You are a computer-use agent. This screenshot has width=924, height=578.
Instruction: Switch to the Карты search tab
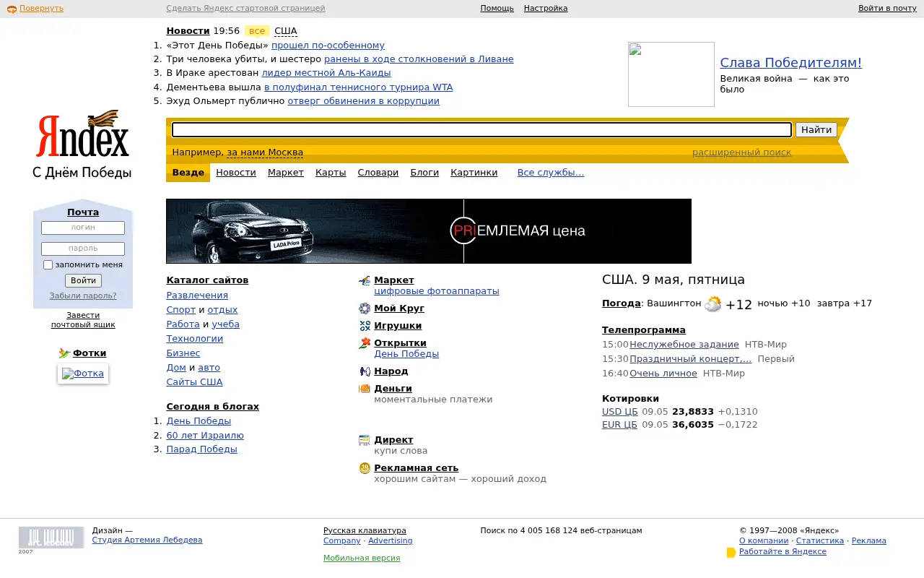331,173
